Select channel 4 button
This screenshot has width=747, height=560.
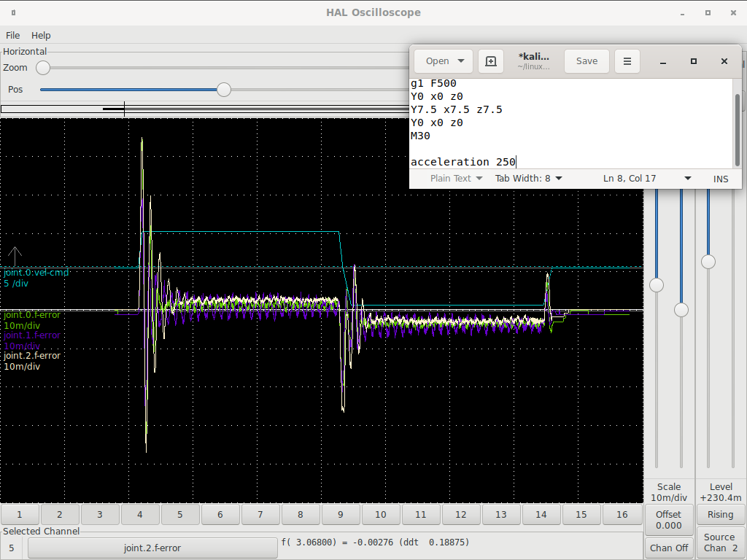tap(139, 514)
